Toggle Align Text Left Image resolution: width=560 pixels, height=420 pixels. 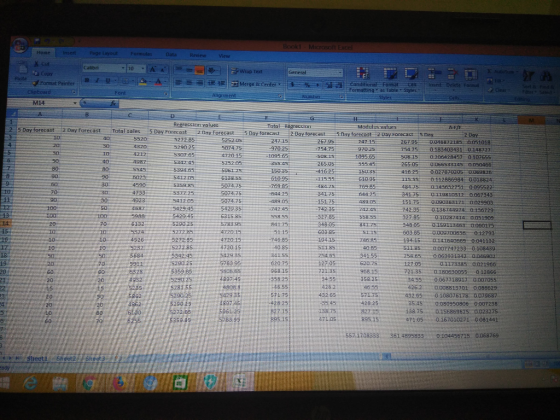pyautogui.click(x=179, y=83)
